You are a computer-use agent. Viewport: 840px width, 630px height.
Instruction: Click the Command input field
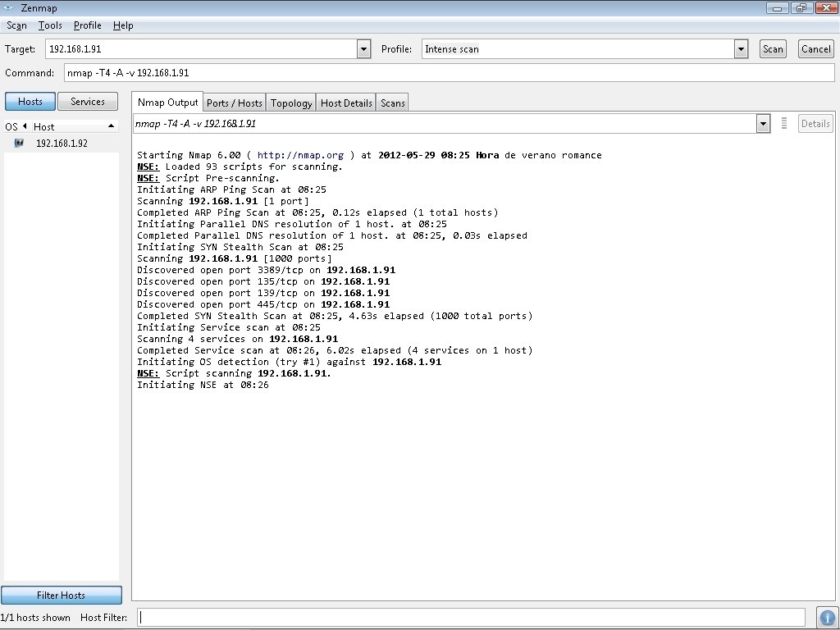click(x=449, y=73)
